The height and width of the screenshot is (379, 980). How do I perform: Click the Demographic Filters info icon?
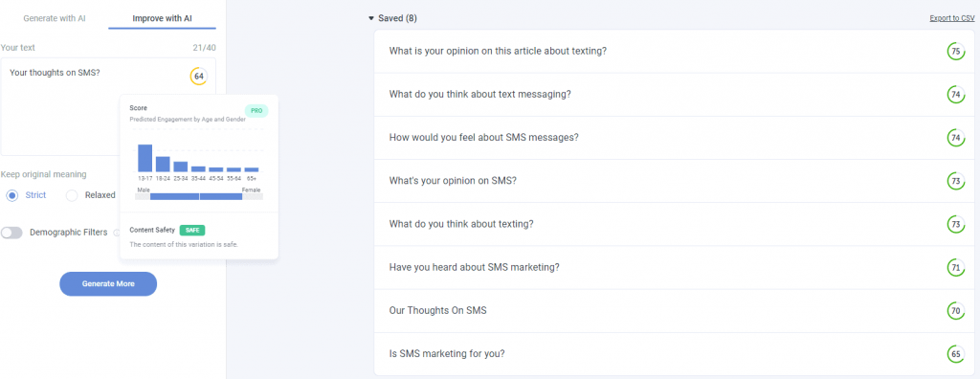point(116,233)
